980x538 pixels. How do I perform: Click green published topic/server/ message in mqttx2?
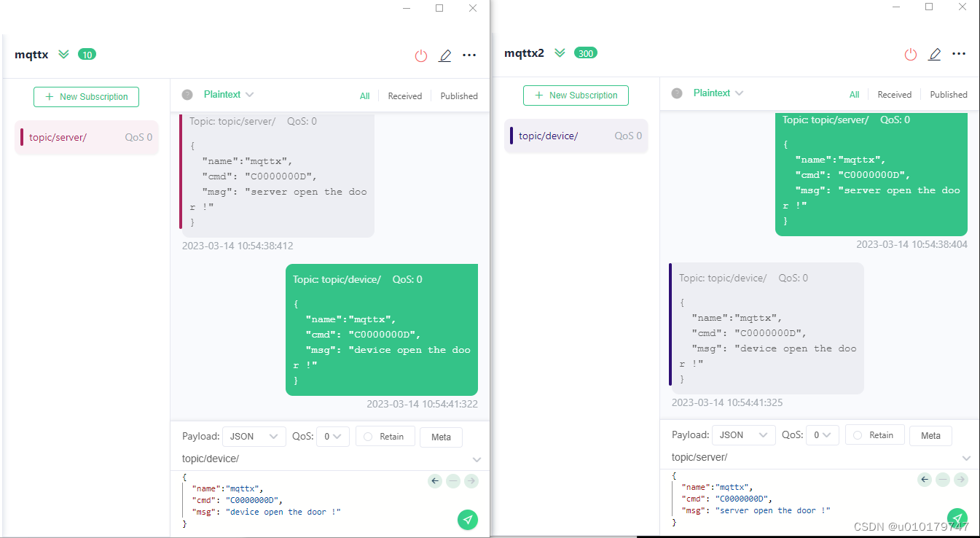point(871,174)
